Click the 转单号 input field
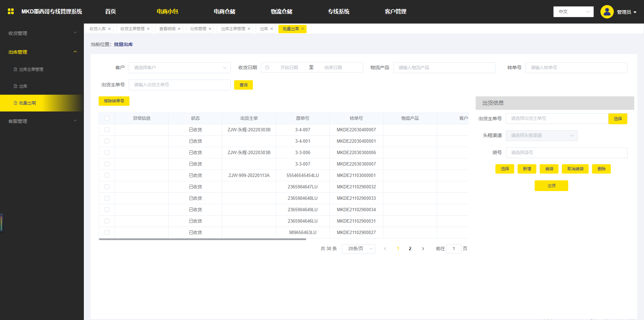This screenshot has width=644, height=320. point(576,67)
